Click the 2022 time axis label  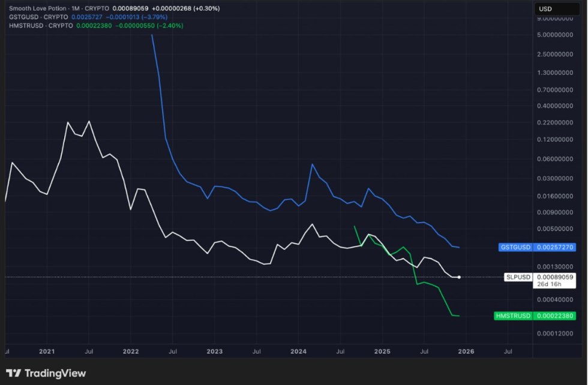131,351
